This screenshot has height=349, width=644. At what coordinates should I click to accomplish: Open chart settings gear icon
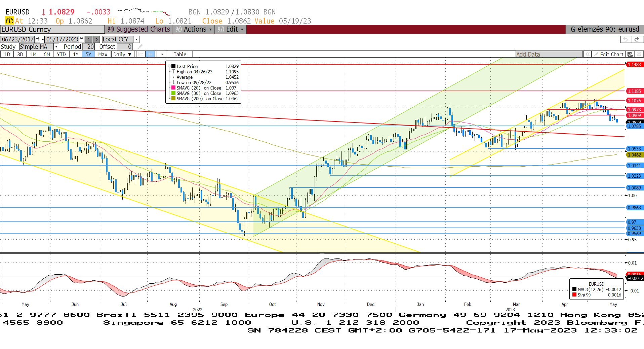click(639, 54)
